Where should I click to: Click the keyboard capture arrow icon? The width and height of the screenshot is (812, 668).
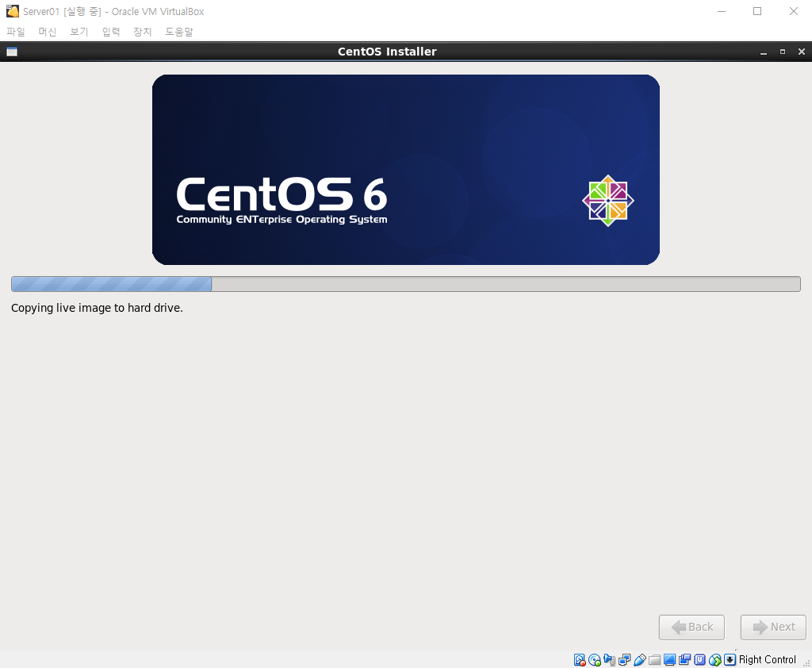click(x=730, y=660)
